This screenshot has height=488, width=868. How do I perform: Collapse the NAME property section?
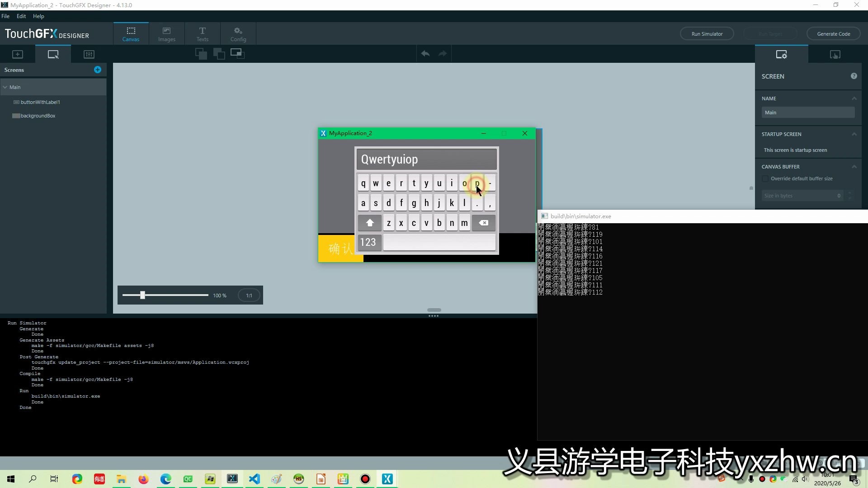click(854, 99)
